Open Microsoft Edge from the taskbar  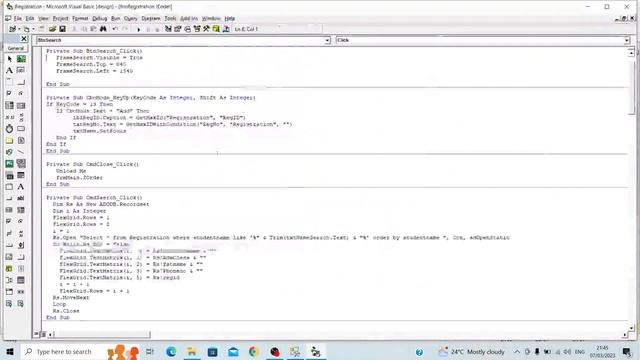tap(171, 351)
